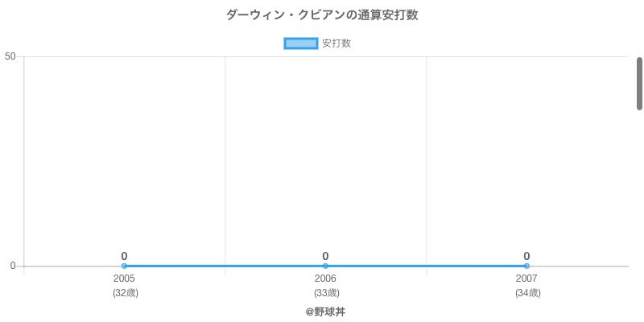This screenshot has width=644, height=322.
Task: Click the (32歳) age label
Action: (x=125, y=293)
